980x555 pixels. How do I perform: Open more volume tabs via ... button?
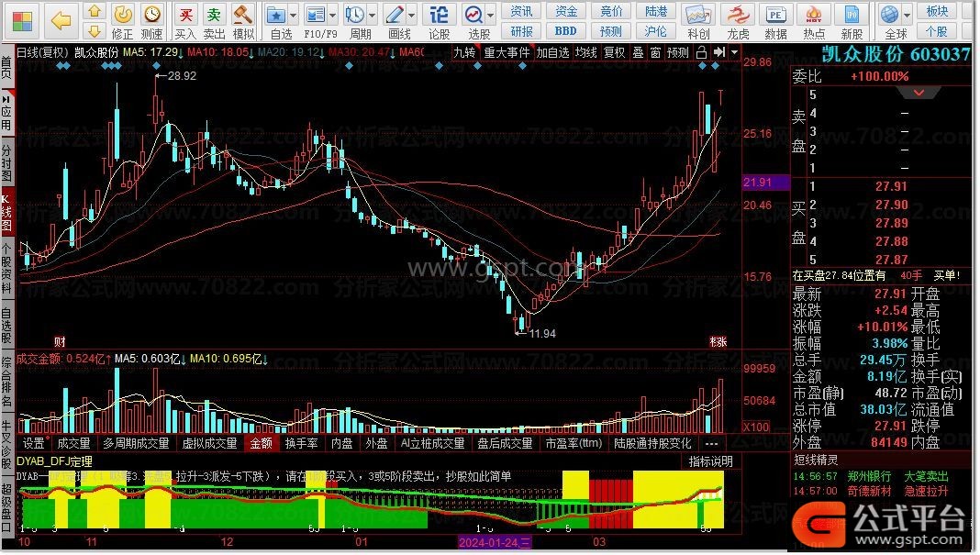coord(711,443)
